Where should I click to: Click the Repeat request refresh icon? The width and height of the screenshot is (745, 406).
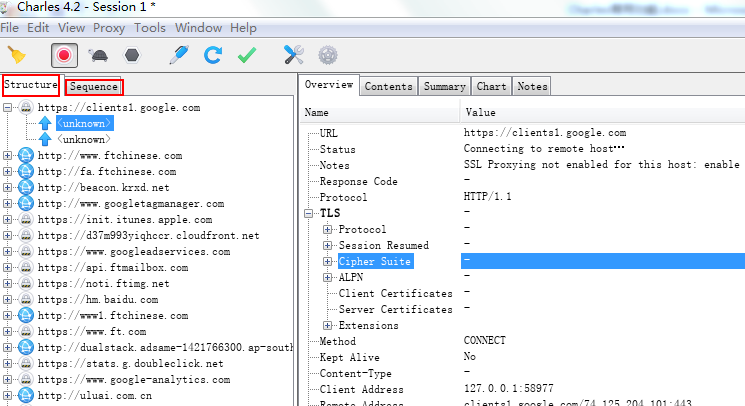(213, 55)
